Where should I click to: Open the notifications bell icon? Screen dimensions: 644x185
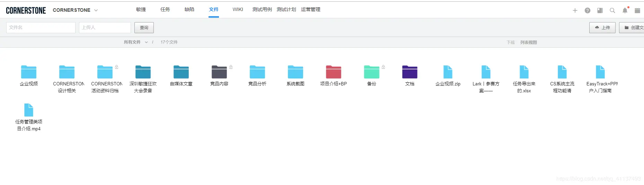point(625,10)
